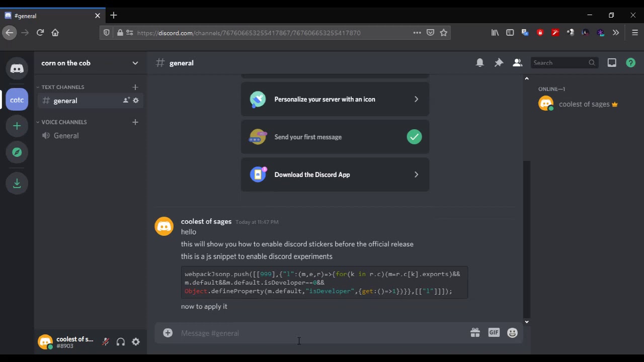The height and width of the screenshot is (362, 644).
Task: Open Personalize your server with an icon
Action: pos(335,99)
